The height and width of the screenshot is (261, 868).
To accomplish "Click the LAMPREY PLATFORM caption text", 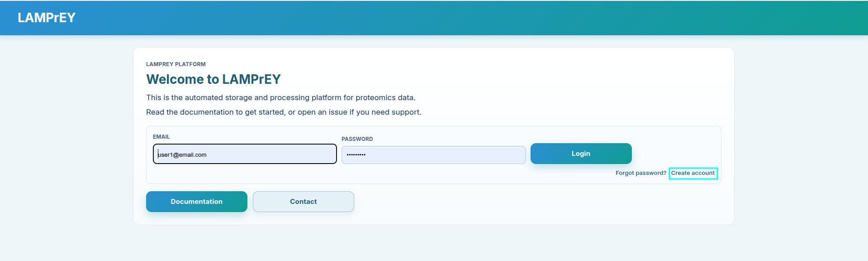I will [x=175, y=64].
